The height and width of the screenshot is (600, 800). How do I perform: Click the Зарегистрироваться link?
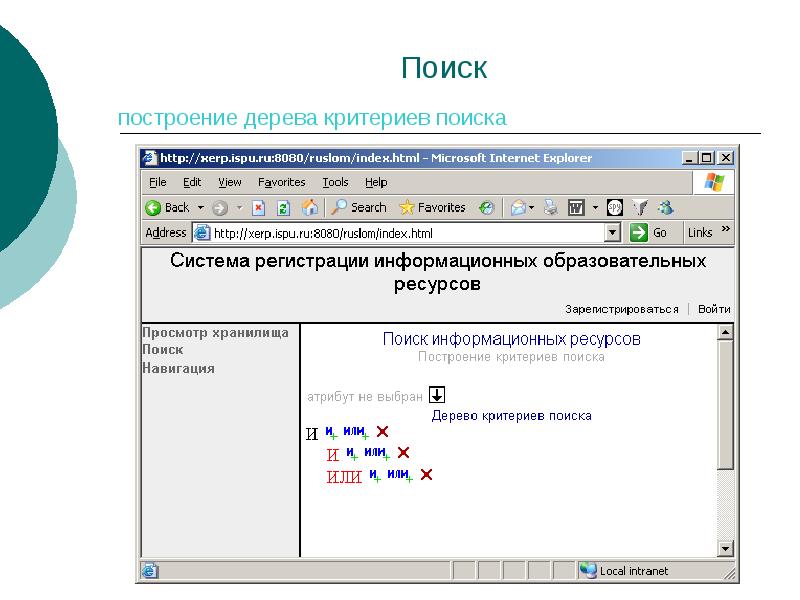[621, 309]
